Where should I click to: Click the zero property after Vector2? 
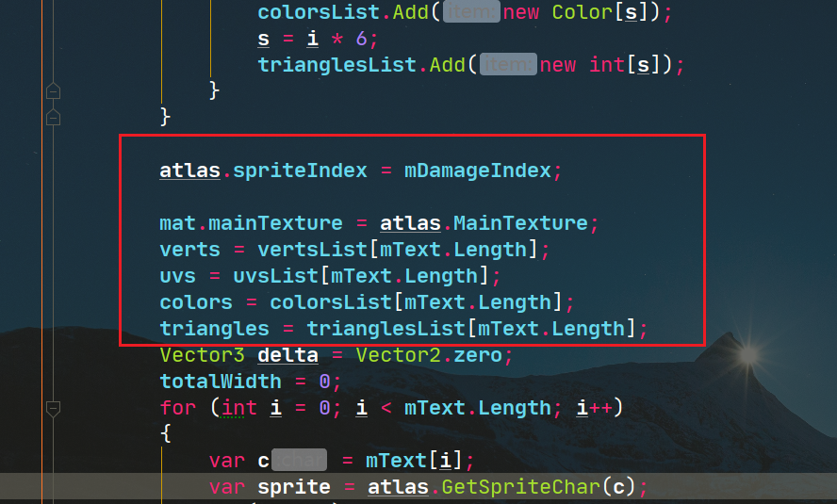478,355
